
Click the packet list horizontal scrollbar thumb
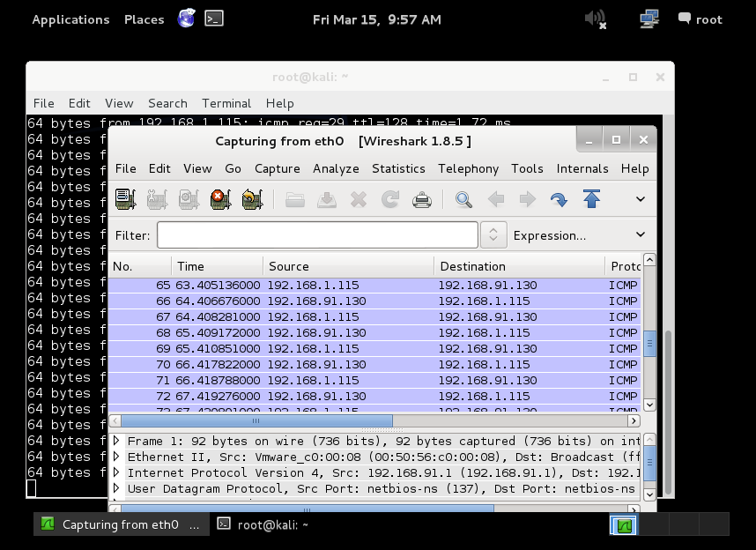pos(256,420)
